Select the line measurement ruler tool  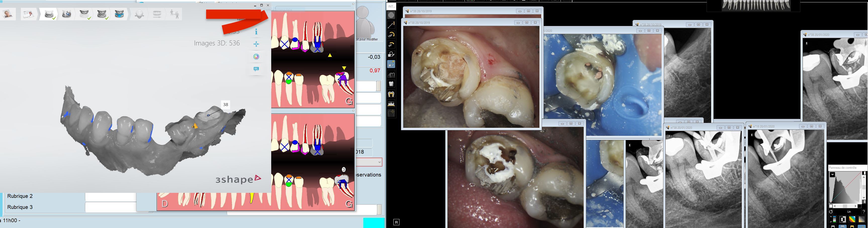point(391,25)
